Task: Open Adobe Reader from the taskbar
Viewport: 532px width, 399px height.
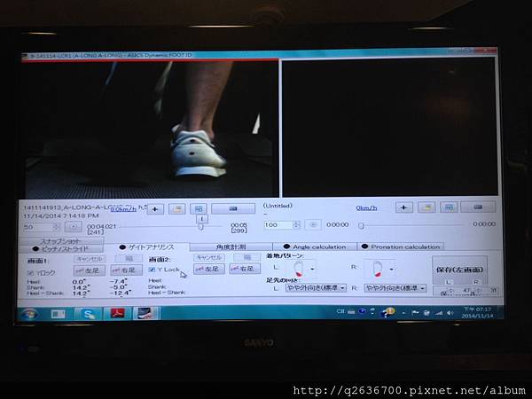Action: coord(116,314)
